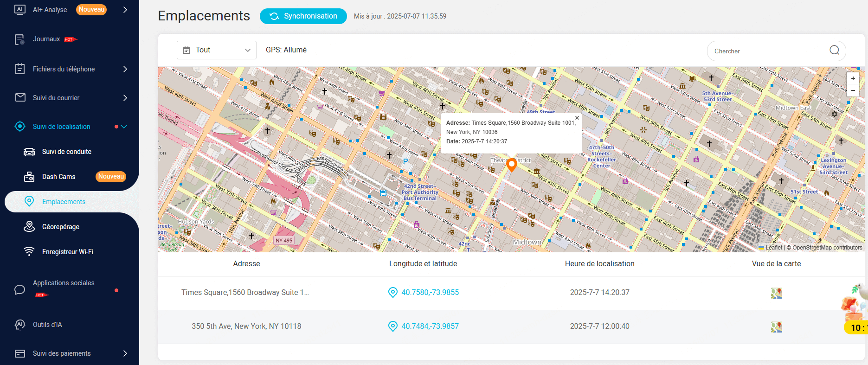
Task: Click the gift promo widget
Action: (855, 308)
